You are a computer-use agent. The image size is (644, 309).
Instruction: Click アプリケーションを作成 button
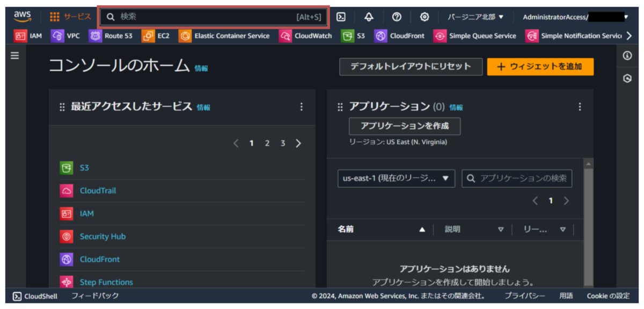click(x=405, y=126)
